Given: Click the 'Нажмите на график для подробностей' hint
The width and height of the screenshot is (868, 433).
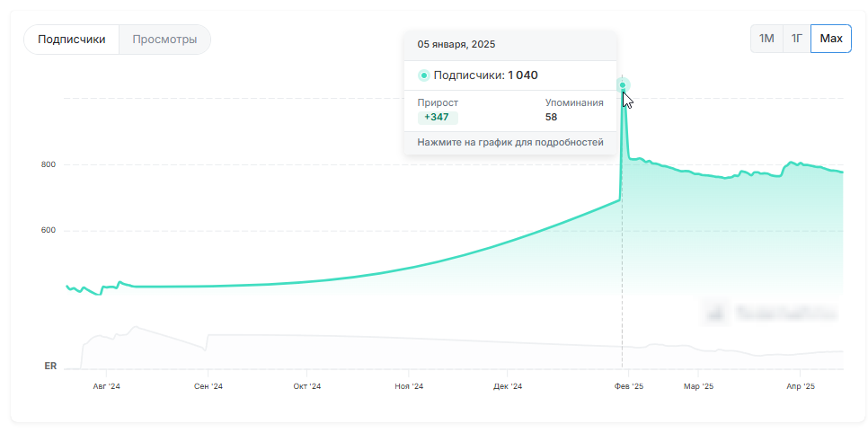Looking at the screenshot, I should point(510,142).
